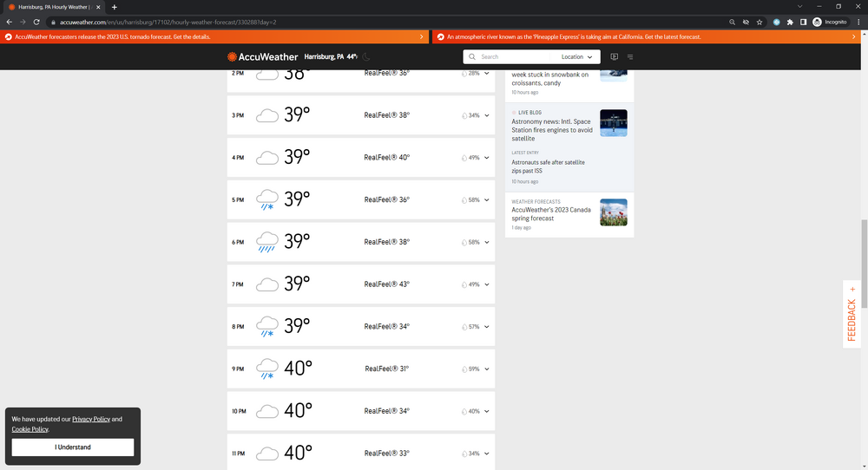Click the I Understand button
This screenshot has height=470, width=868.
pyautogui.click(x=73, y=447)
